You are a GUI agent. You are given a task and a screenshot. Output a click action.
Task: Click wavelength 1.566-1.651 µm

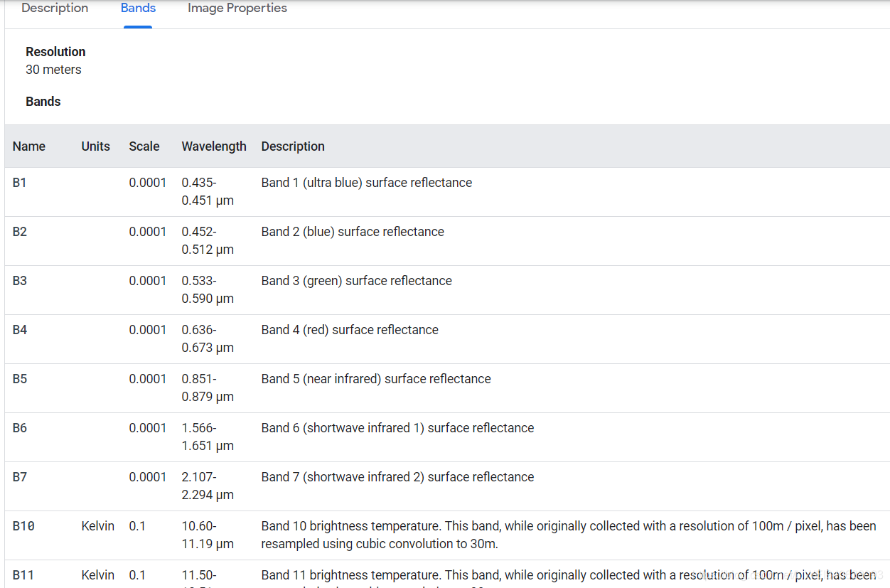(x=208, y=437)
